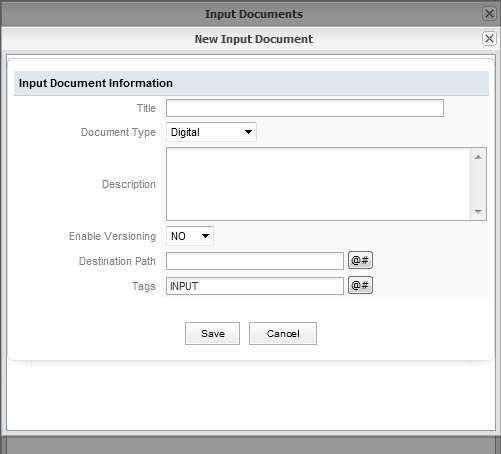The image size is (501, 454).
Task: Close the New Input Document dialog
Action: click(x=489, y=39)
